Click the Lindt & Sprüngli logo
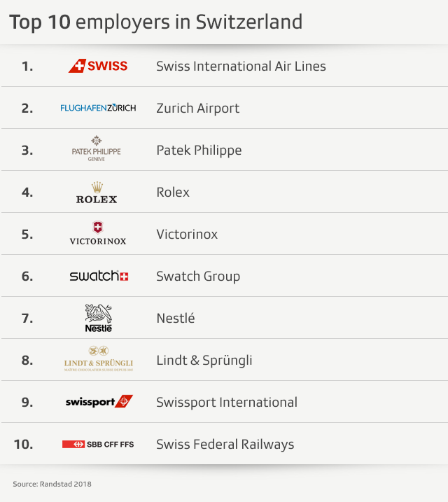Screen dimensions: 448x502 pyautogui.click(x=98, y=359)
